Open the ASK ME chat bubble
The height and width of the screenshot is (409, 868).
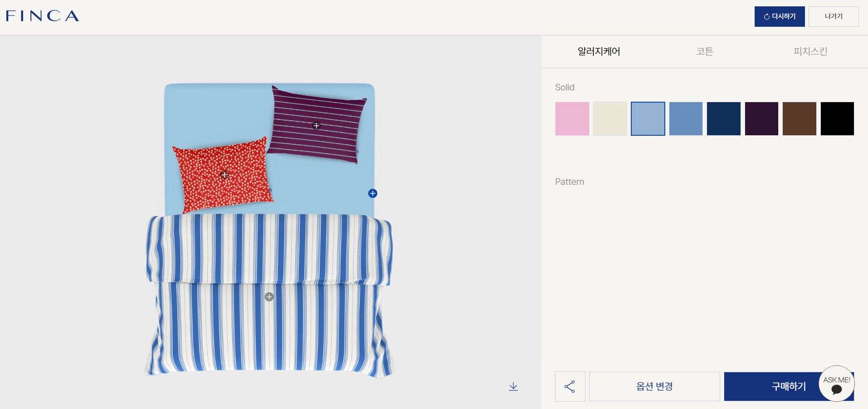836,384
